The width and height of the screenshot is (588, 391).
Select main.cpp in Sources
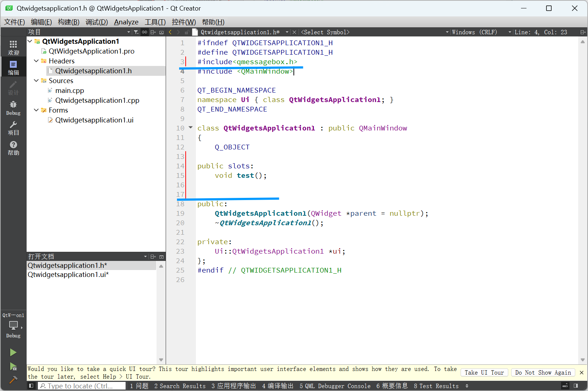point(70,90)
